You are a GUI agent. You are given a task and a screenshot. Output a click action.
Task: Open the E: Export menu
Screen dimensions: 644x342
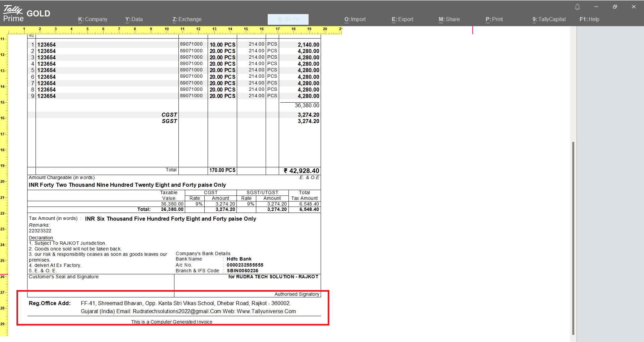(402, 19)
